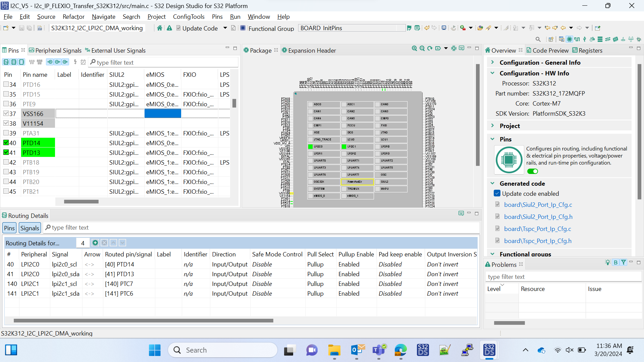Rotate the package view
This screenshot has width=644, height=362.
[x=430, y=48]
